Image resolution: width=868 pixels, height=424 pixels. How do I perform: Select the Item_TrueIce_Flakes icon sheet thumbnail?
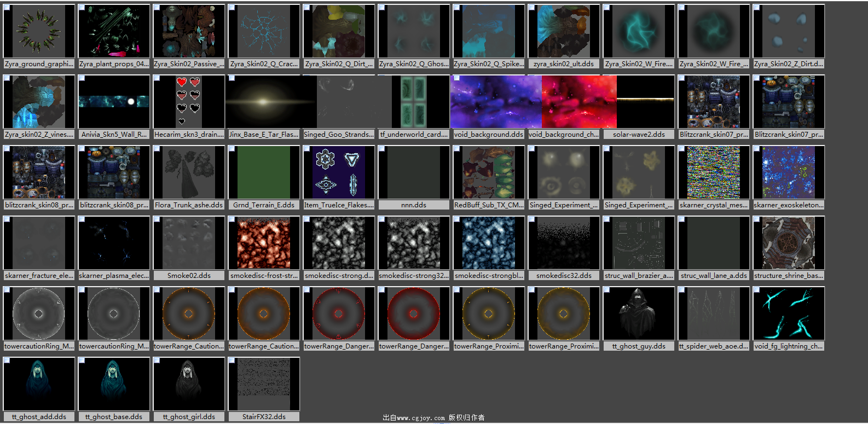(x=338, y=172)
